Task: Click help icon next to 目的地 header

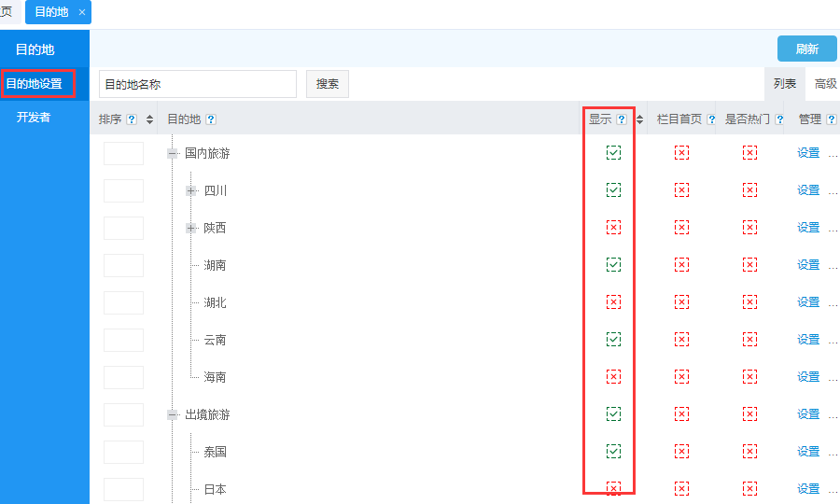Action: 211,119
